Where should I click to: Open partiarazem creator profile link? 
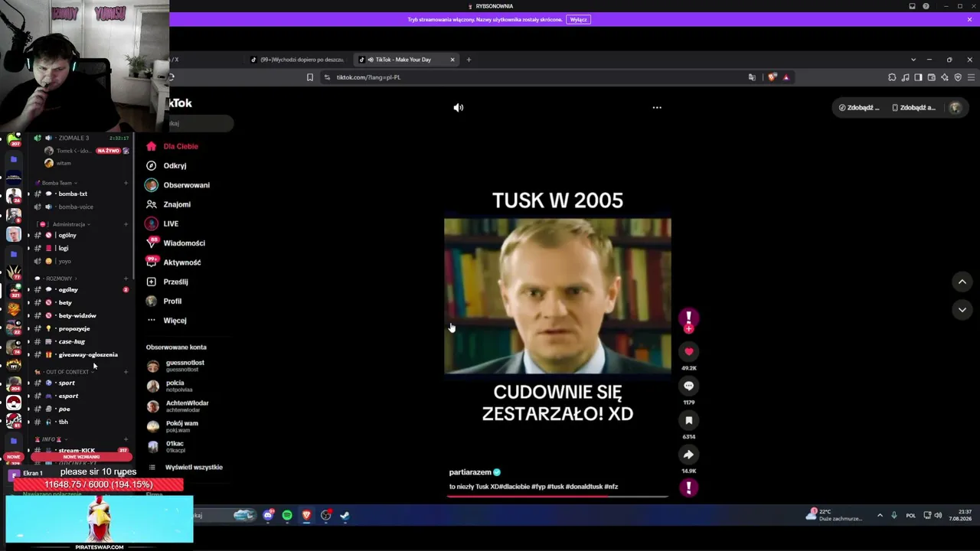coord(470,472)
